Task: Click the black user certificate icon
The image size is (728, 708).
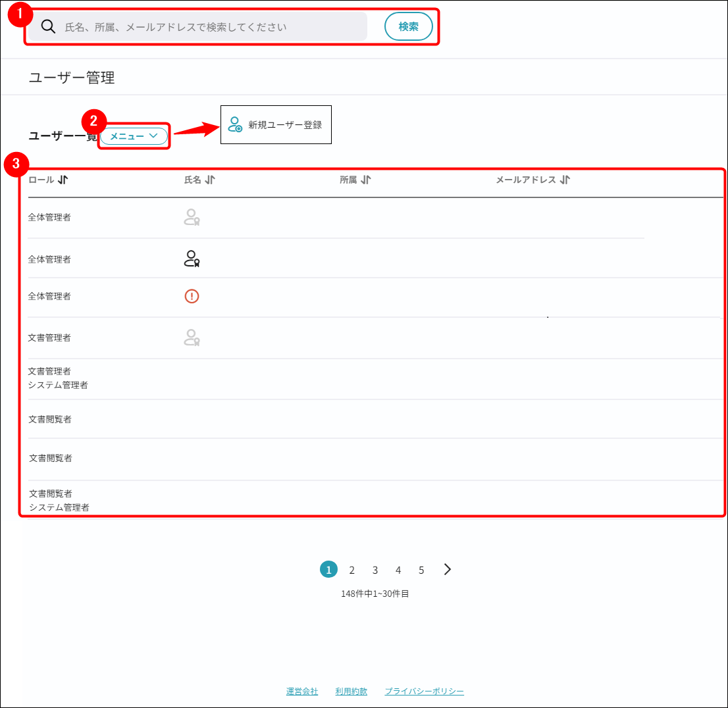Action: pyautogui.click(x=192, y=259)
